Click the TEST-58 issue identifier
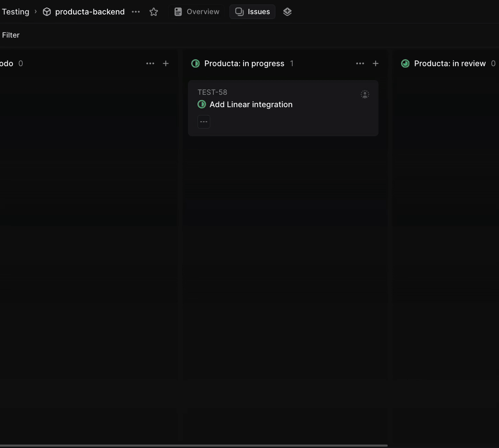The width and height of the screenshot is (499, 448). (212, 92)
